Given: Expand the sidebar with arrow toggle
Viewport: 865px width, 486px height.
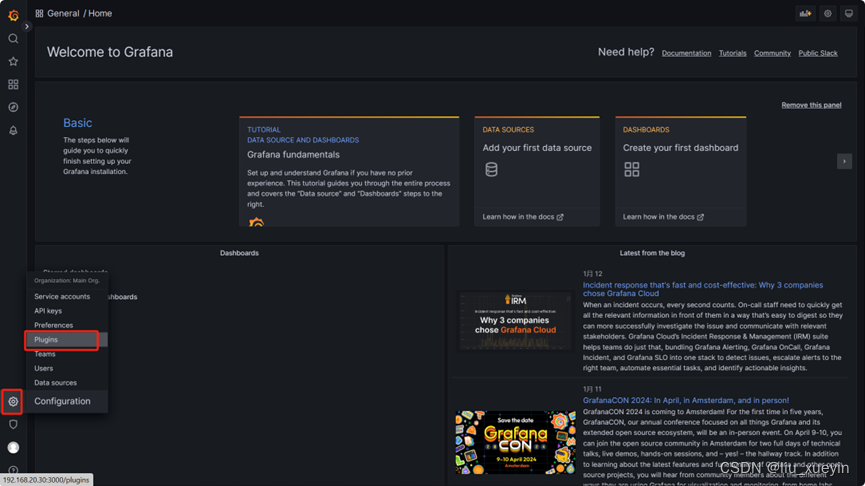Looking at the screenshot, I should (26, 26).
